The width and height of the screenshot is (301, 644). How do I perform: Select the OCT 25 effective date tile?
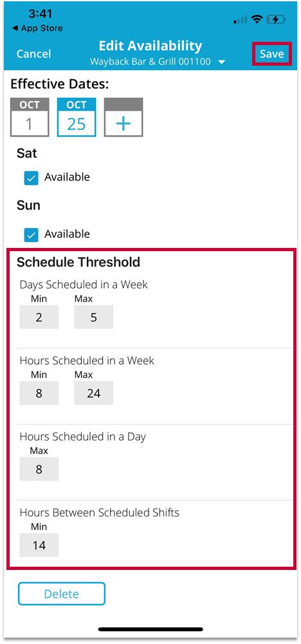pos(77,117)
